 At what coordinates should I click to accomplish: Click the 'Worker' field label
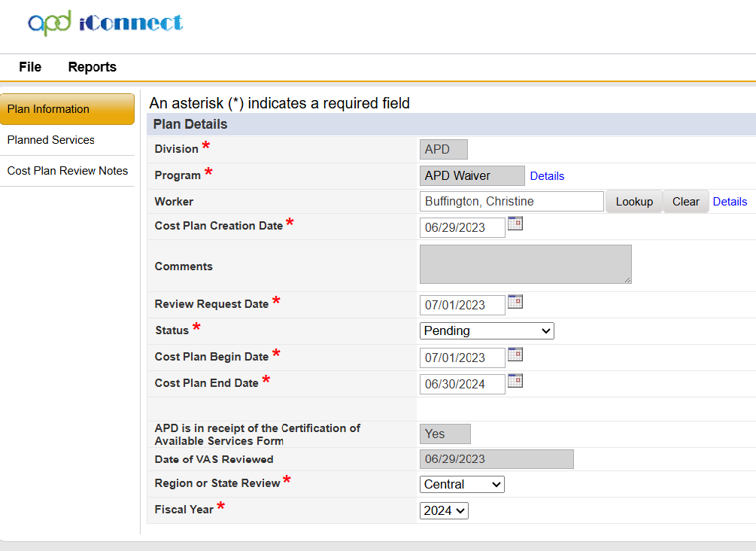tap(174, 202)
